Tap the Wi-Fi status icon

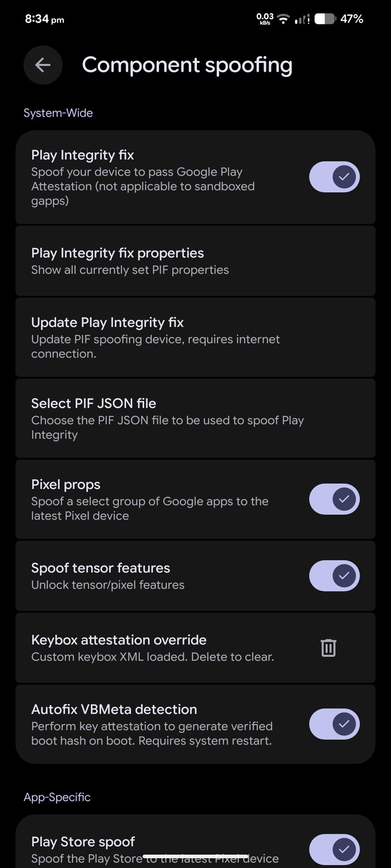[283, 19]
